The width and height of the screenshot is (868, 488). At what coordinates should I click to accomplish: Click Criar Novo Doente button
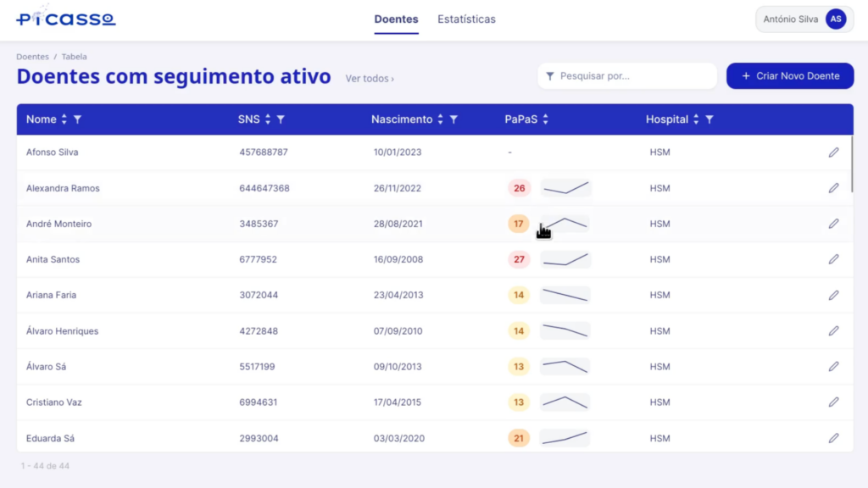coord(790,76)
